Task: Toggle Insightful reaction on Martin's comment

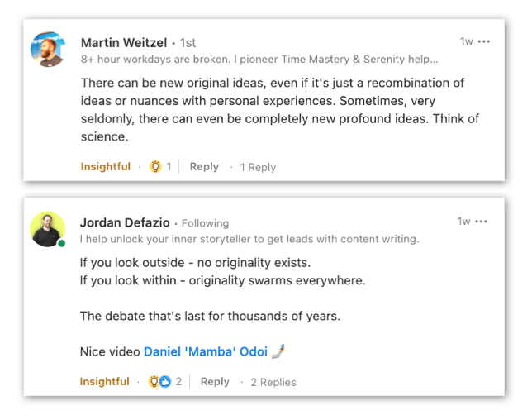Action: pyautogui.click(x=106, y=166)
